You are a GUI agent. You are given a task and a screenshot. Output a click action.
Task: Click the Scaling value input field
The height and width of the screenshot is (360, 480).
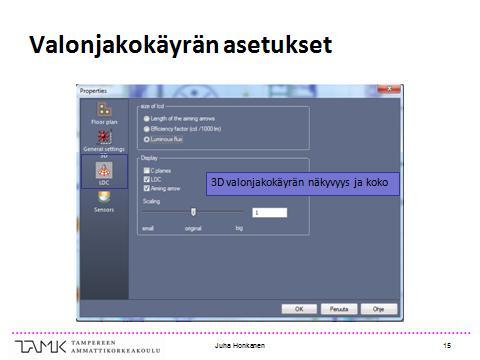click(x=270, y=213)
